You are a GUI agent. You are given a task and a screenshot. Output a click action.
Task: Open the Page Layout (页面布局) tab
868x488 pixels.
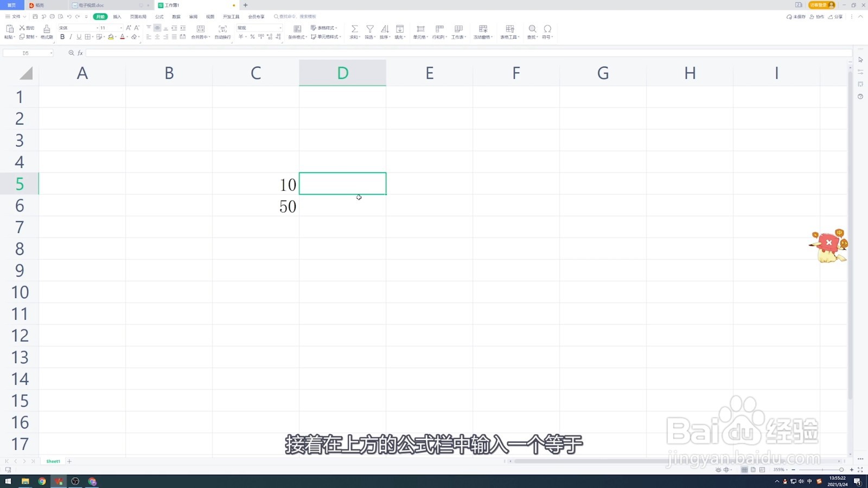point(138,17)
